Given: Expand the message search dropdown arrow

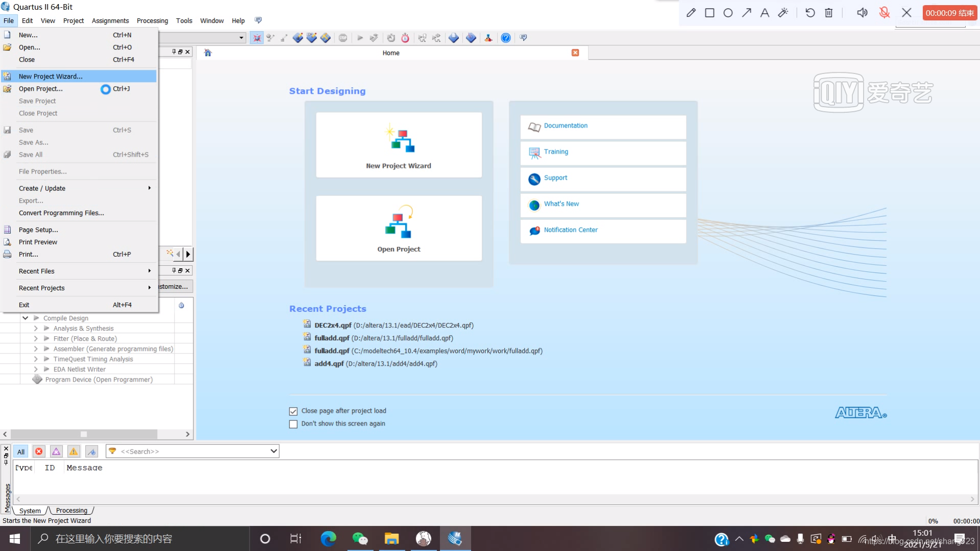Looking at the screenshot, I should click(x=274, y=451).
